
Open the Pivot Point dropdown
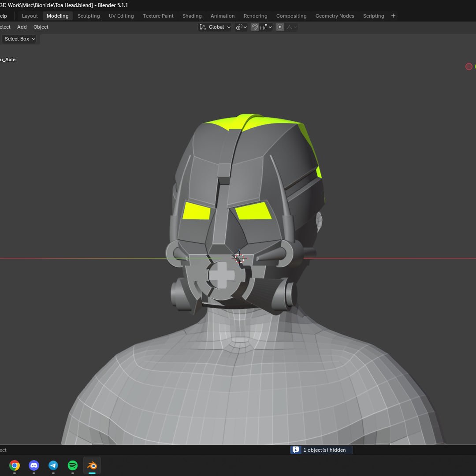click(242, 27)
